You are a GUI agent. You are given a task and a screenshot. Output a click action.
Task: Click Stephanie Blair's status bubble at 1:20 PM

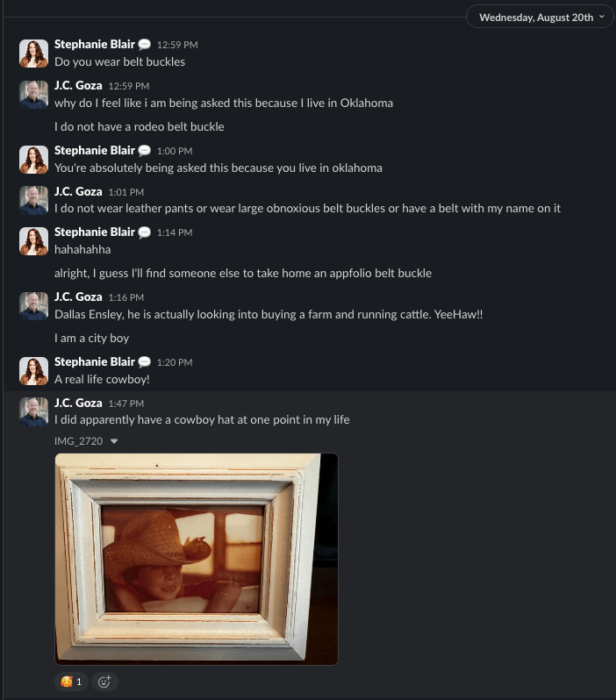click(x=144, y=362)
